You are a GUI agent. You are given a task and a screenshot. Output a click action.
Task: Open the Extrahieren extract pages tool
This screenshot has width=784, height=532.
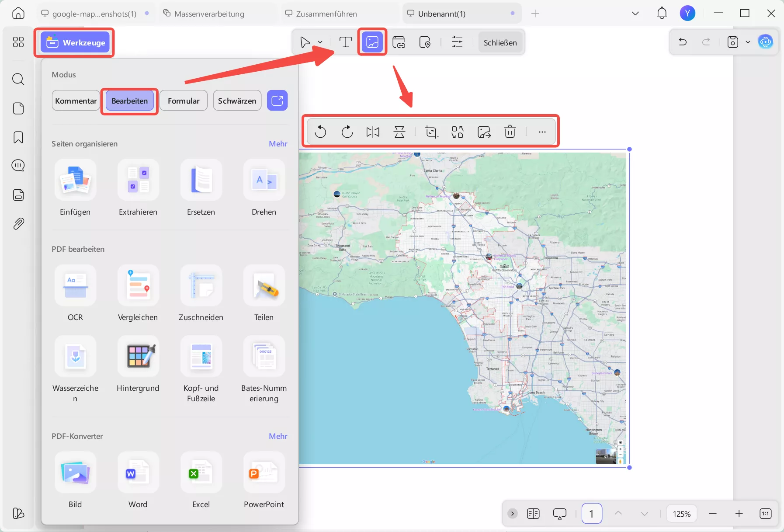pyautogui.click(x=138, y=188)
